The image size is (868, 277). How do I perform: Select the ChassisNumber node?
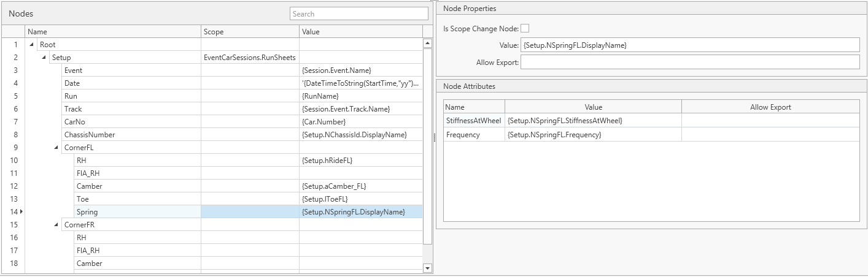click(x=89, y=135)
